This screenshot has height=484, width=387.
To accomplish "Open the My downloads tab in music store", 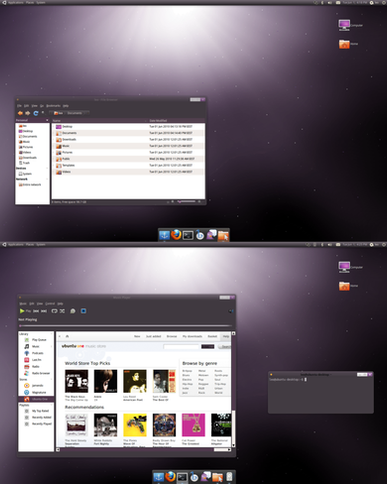I will pyautogui.click(x=192, y=336).
